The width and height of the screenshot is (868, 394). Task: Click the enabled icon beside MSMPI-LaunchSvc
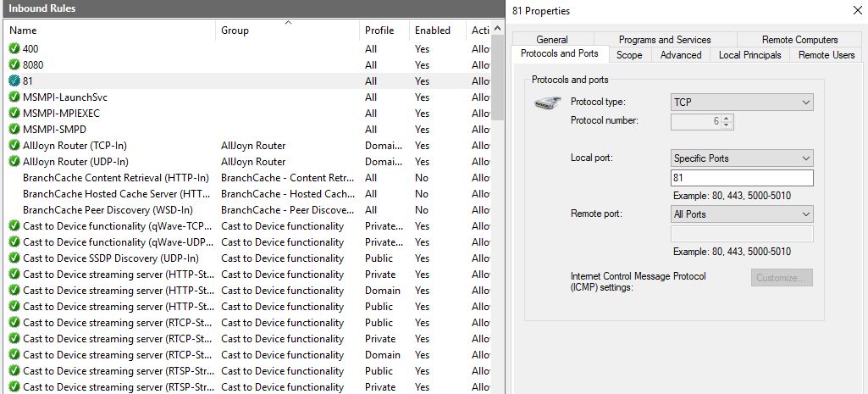(x=14, y=97)
